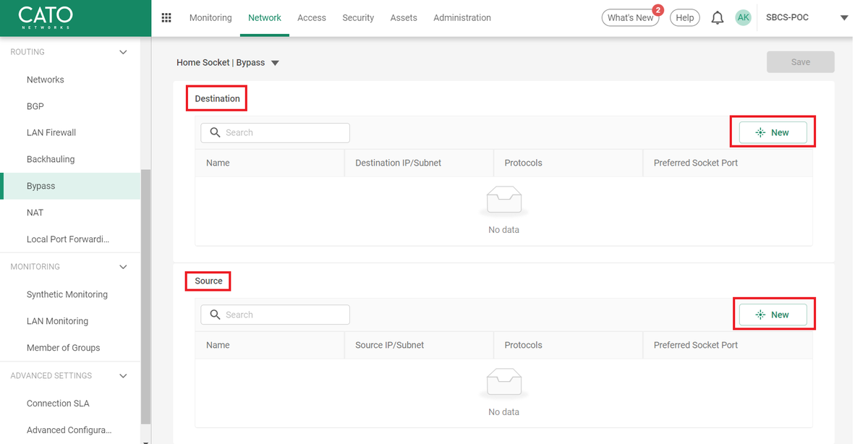
Task: Click the Destination search magnifier icon
Action: tap(215, 132)
